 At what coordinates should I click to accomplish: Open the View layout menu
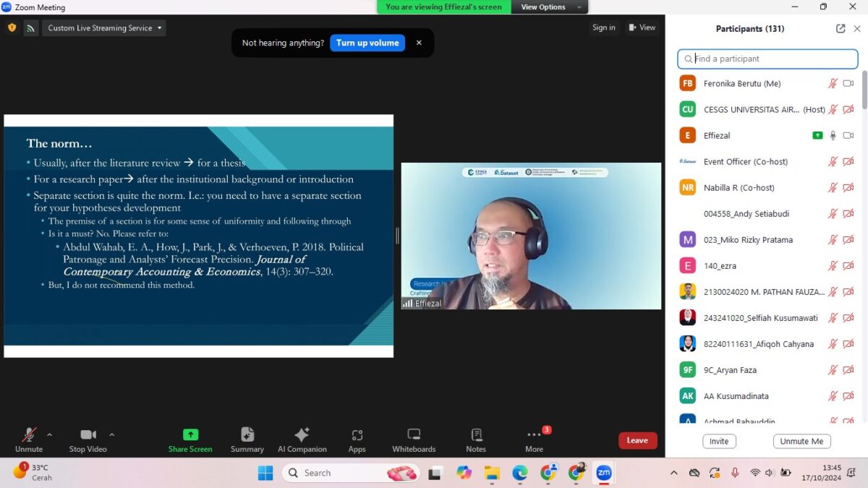point(642,27)
